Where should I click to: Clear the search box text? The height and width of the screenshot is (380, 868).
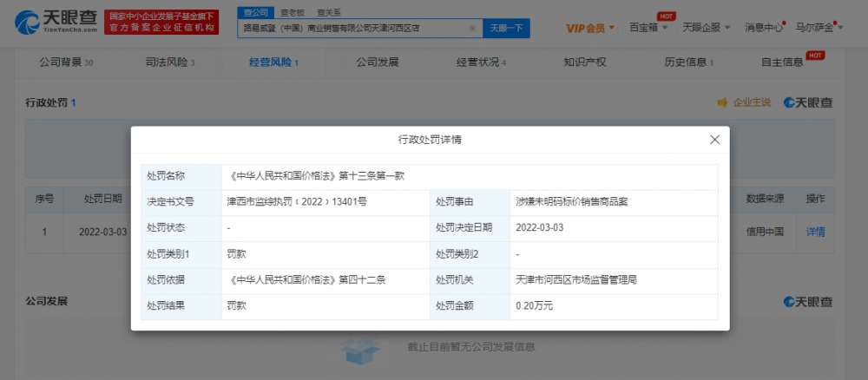pyautogui.click(x=472, y=29)
